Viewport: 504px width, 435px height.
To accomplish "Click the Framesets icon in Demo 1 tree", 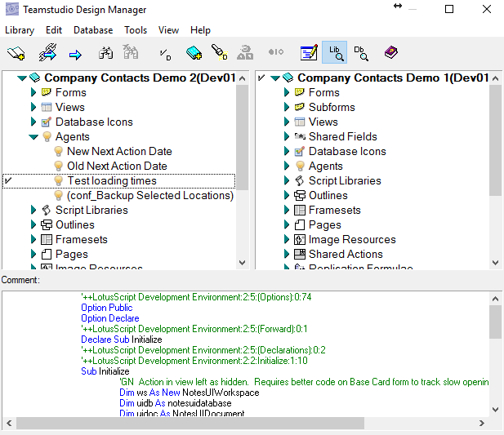I will (300, 211).
